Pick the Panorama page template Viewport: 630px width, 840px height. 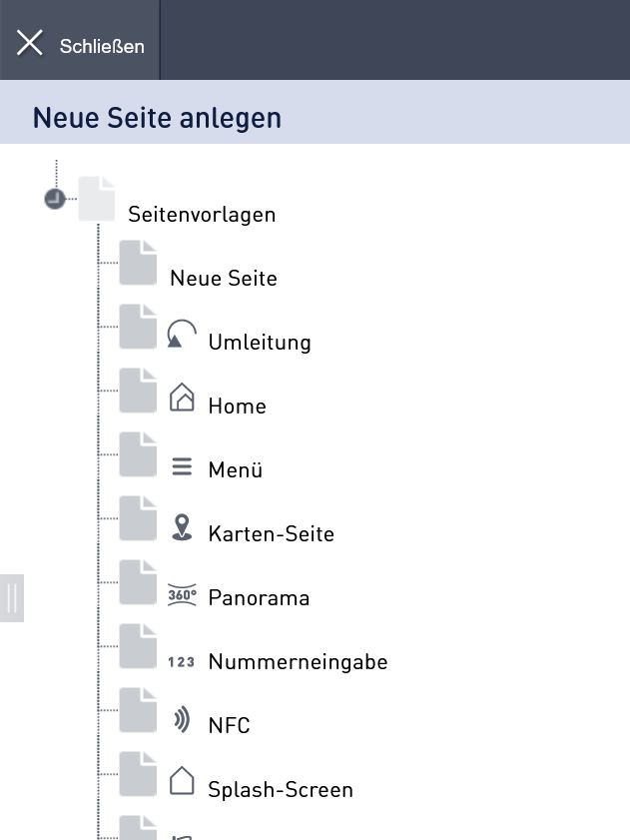pyautogui.click(x=259, y=597)
